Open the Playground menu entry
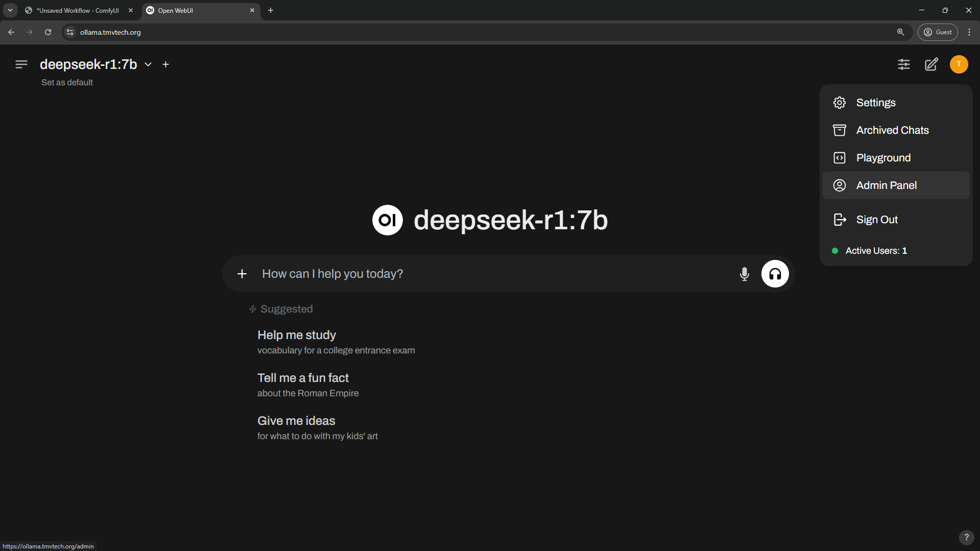 883,158
